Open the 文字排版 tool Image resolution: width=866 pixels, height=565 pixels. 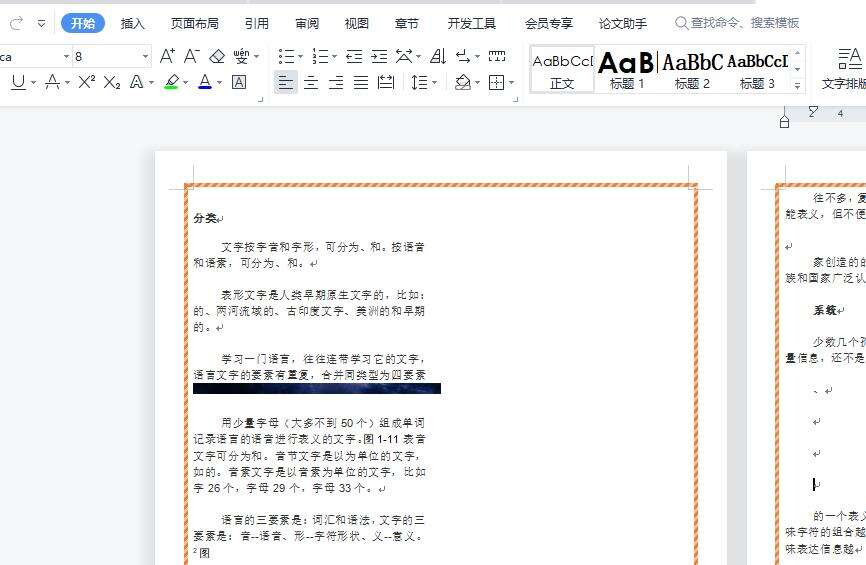pyautogui.click(x=844, y=70)
